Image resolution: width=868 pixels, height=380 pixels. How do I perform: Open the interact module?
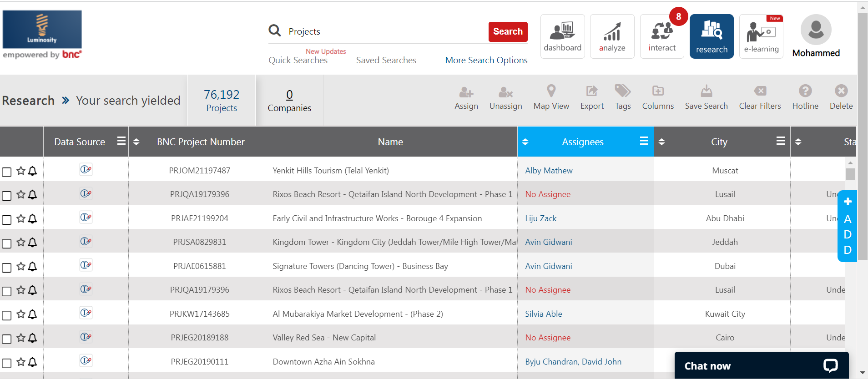pos(662,36)
